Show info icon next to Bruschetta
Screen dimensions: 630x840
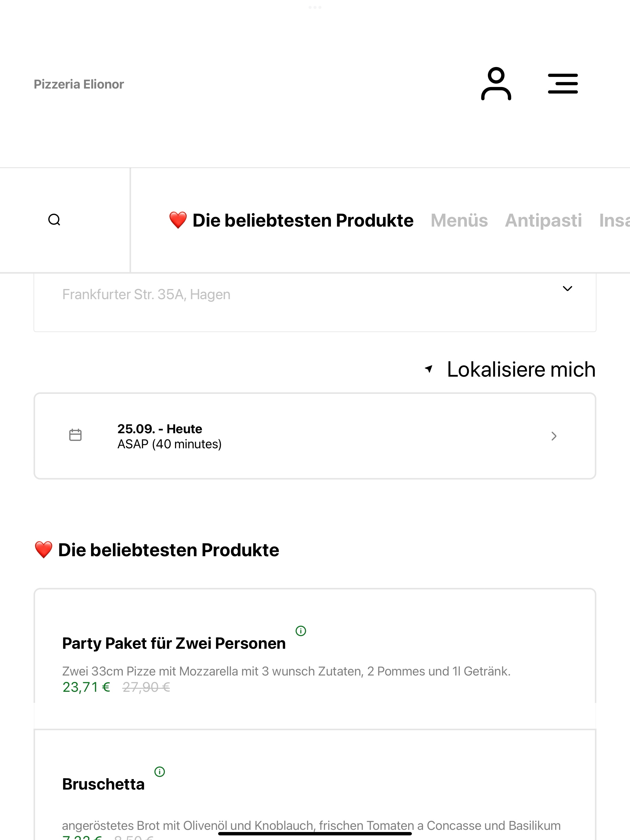160,772
